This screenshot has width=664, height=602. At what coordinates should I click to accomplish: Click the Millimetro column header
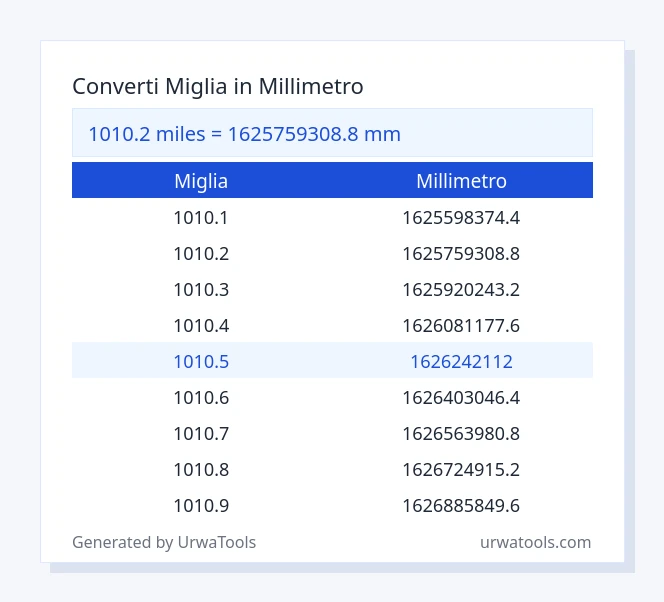coord(461,181)
